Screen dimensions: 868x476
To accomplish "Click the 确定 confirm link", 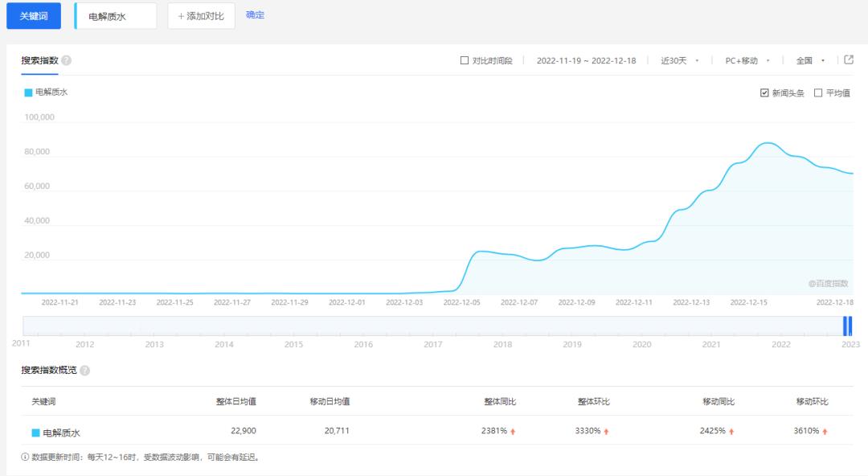I will (x=255, y=14).
